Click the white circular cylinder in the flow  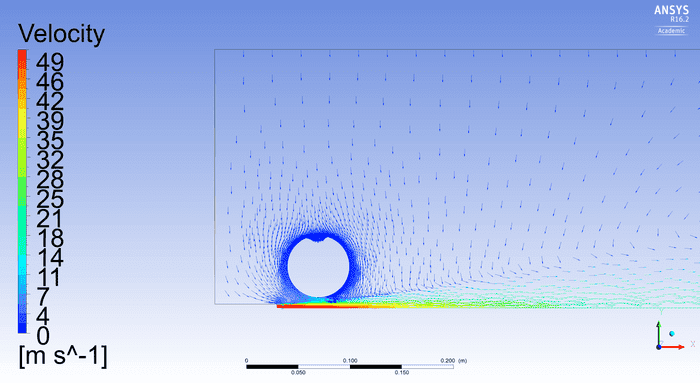318,267
